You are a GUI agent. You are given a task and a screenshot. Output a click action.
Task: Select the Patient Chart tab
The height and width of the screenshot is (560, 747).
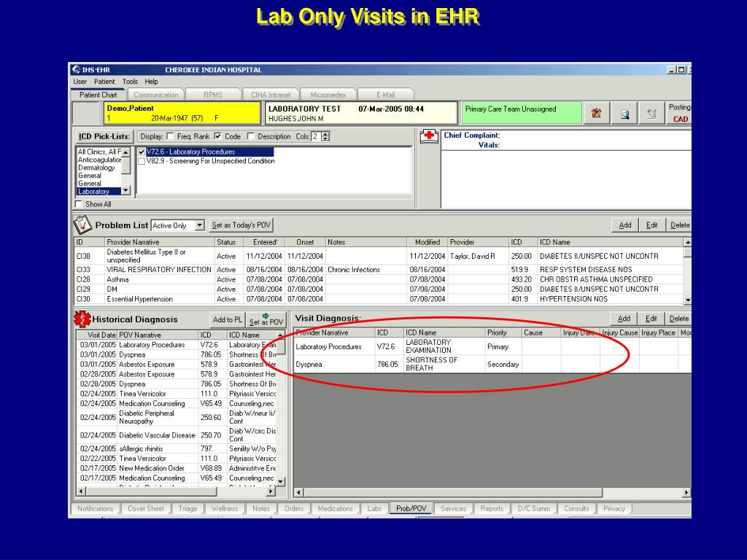[98, 95]
